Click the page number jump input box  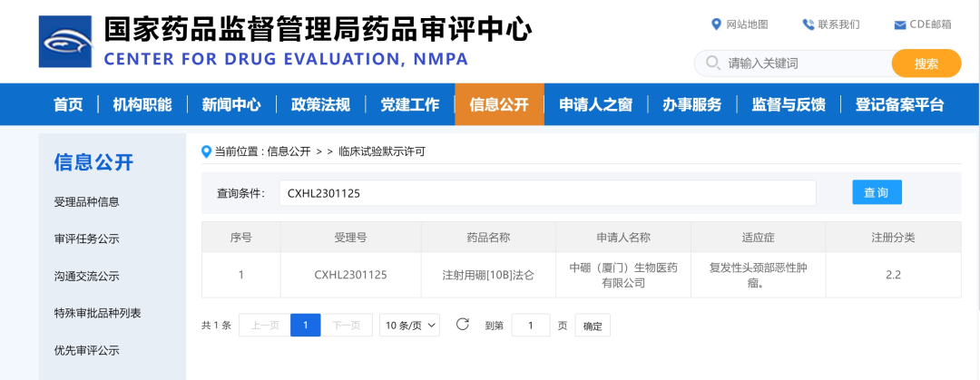coord(531,326)
